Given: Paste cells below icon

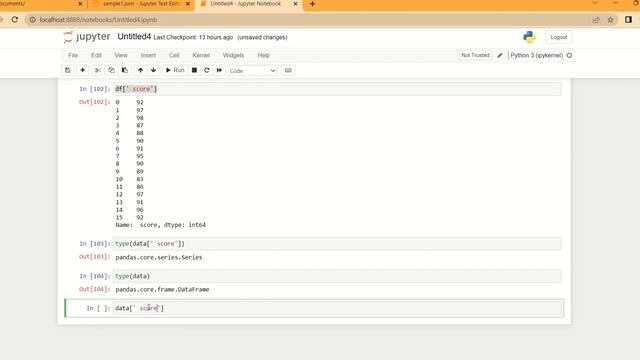Looking at the screenshot, I should pos(124,70).
